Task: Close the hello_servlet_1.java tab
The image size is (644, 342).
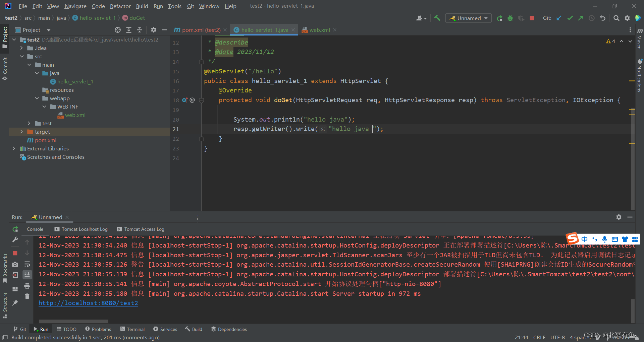Action: [293, 30]
